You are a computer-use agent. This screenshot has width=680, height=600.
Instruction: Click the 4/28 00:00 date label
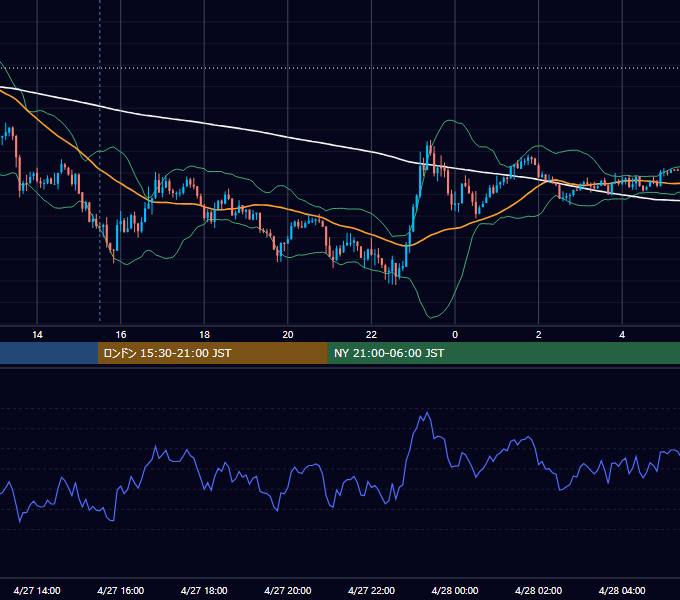455,590
